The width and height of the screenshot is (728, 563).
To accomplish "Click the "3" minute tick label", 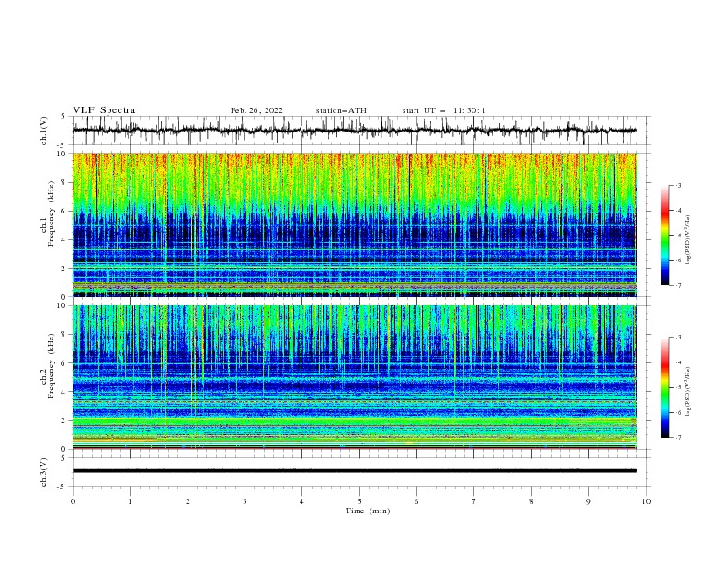I will coord(245,501).
